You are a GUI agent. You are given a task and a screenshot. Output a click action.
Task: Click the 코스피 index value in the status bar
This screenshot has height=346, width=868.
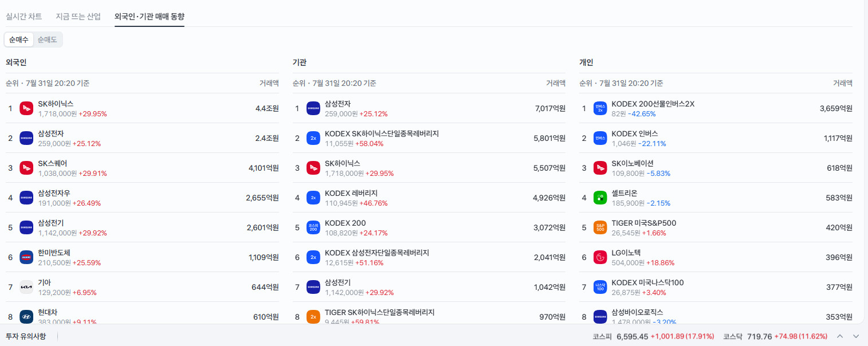point(632,336)
